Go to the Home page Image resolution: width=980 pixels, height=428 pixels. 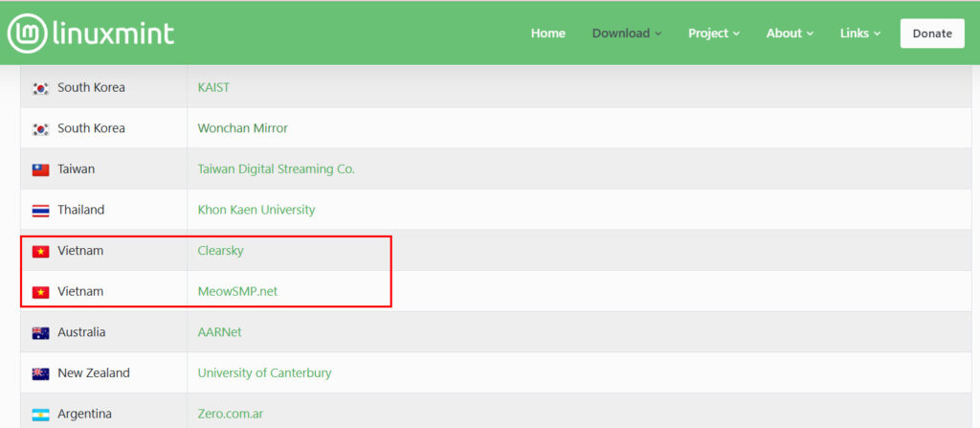[x=548, y=34]
